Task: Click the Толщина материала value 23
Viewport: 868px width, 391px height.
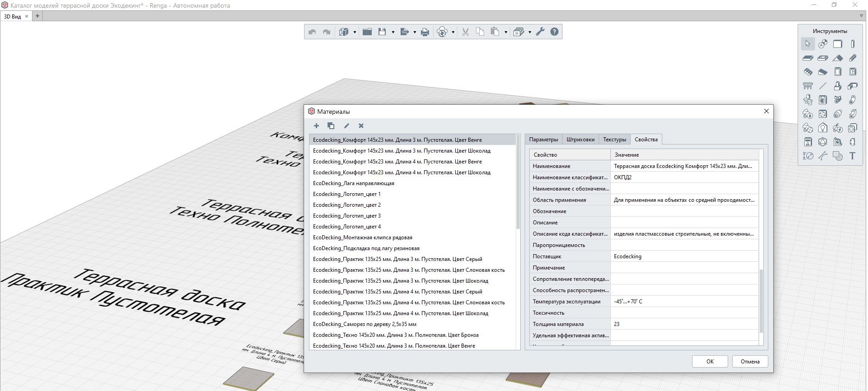Action: coord(684,324)
